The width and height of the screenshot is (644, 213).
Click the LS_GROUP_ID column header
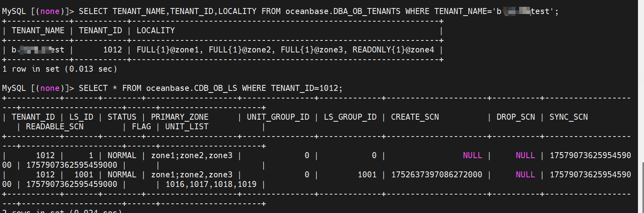350,117
